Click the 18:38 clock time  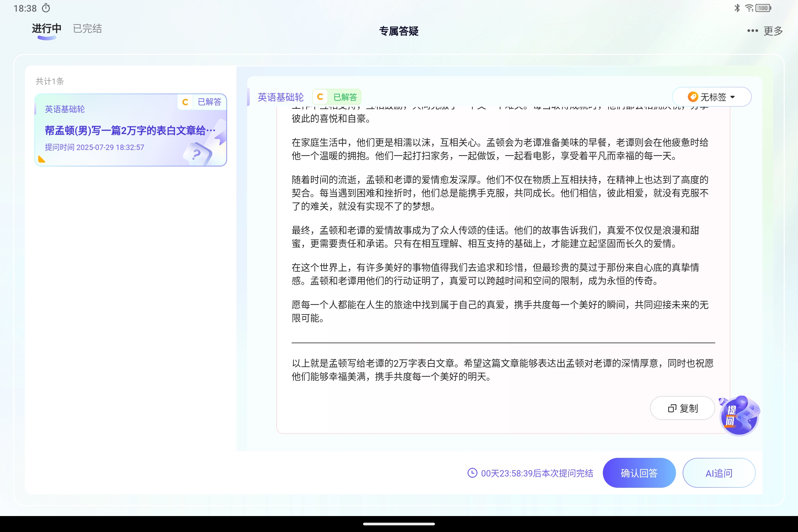click(25, 9)
